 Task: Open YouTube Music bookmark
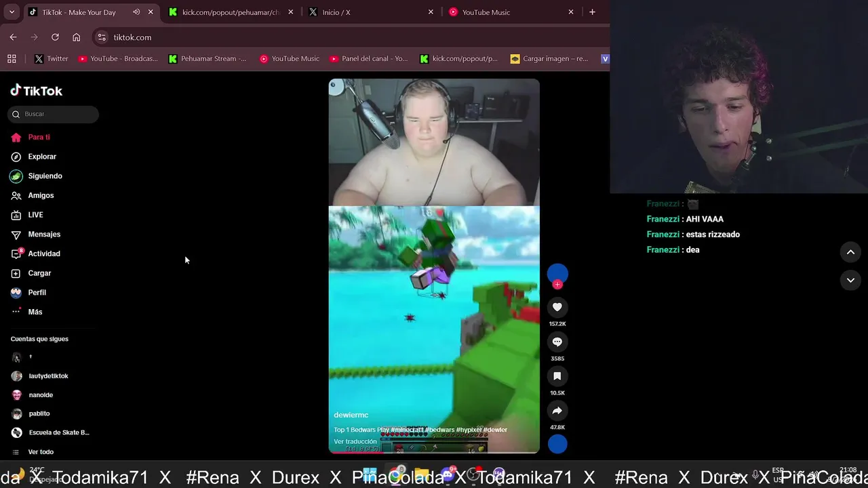[x=290, y=59]
